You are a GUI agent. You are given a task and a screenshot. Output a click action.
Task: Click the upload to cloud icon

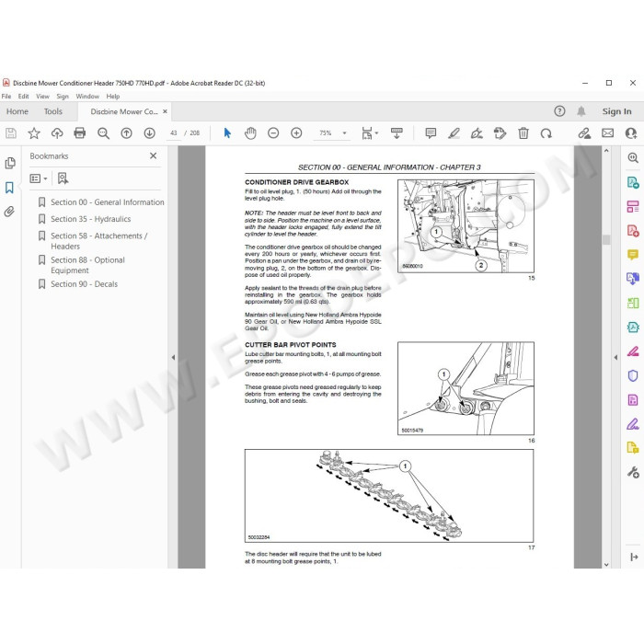(57, 133)
